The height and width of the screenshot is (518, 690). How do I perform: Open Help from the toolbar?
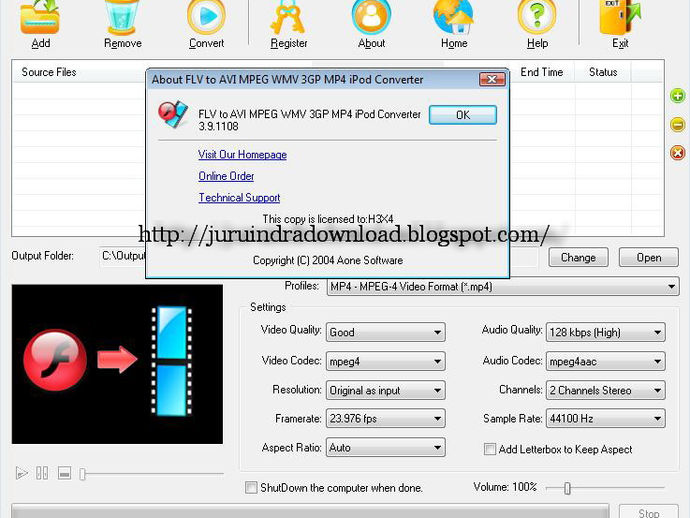(537, 18)
